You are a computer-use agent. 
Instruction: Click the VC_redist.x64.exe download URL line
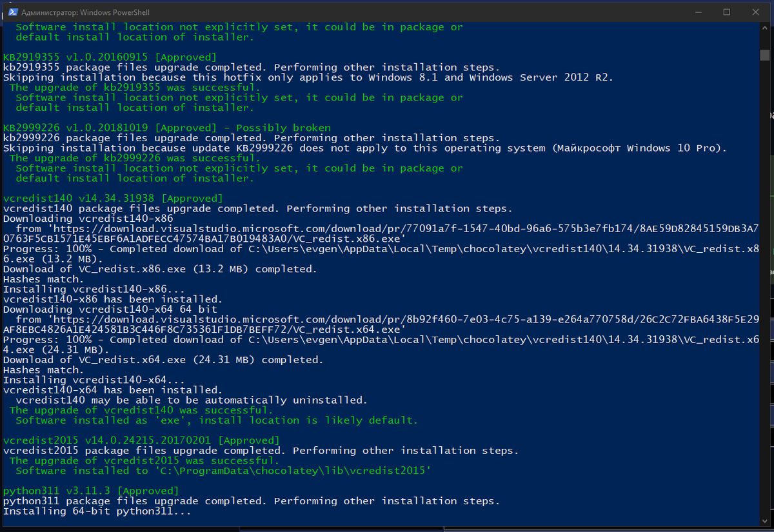click(x=381, y=324)
